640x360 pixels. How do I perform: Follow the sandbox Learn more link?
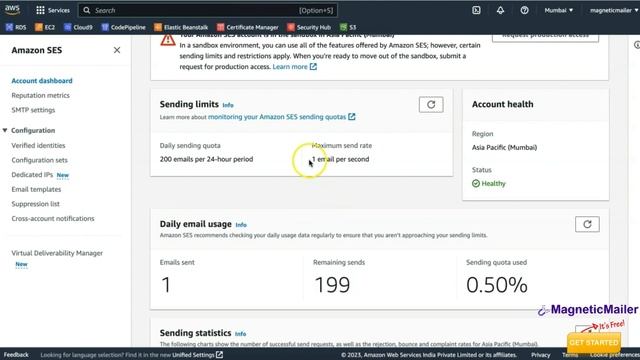pos(294,67)
